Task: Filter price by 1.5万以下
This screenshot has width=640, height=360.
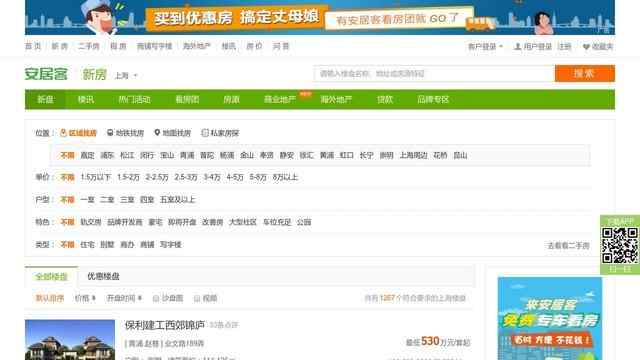Action: (x=96, y=177)
